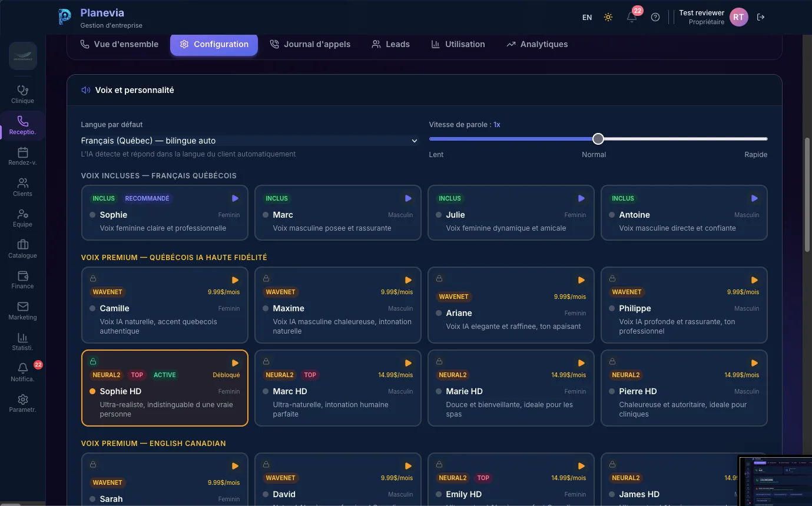Play the Marc HD voice sample
This screenshot has height=506, width=812.
click(x=409, y=363)
